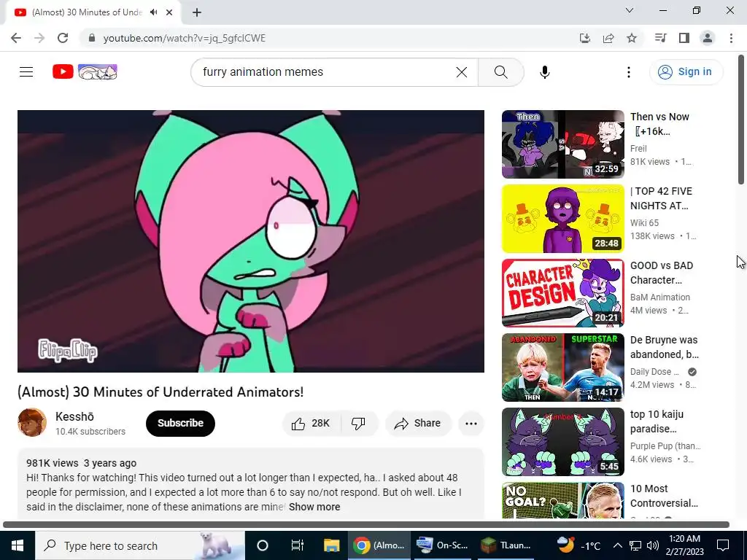Open Cortana circle on taskbar
The height and width of the screenshot is (560, 747).
point(263,545)
